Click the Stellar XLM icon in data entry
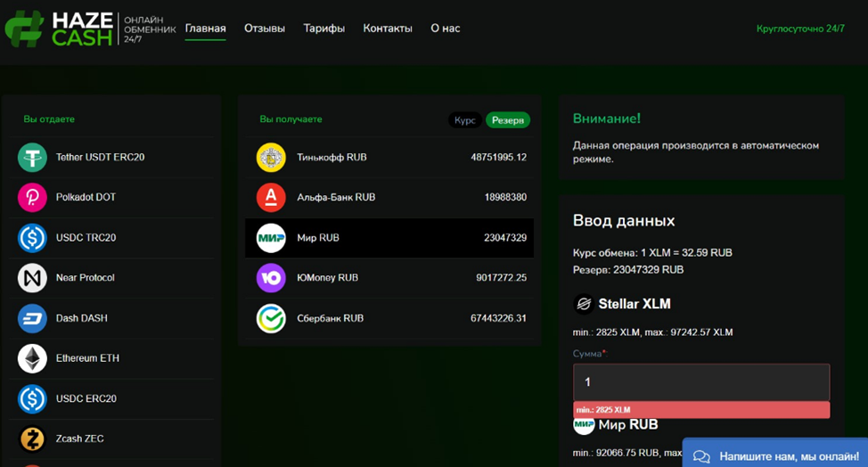 tap(584, 304)
